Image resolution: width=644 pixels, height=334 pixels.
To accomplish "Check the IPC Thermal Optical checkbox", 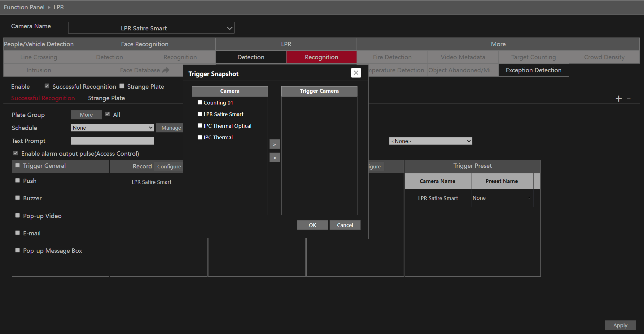I will (x=200, y=126).
